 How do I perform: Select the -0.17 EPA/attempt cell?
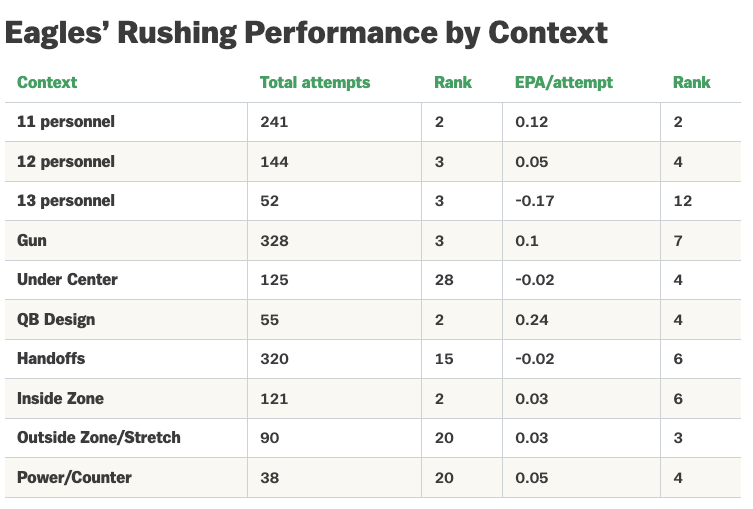[x=534, y=201]
